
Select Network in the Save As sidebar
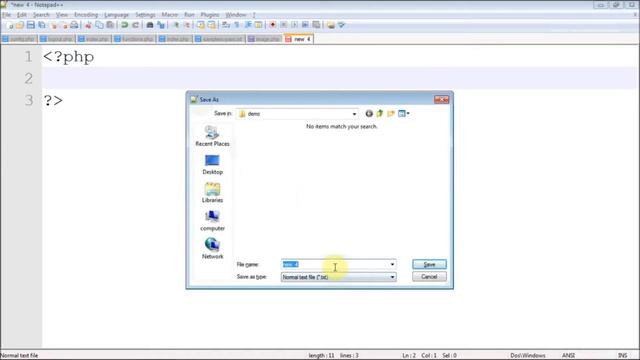212,249
